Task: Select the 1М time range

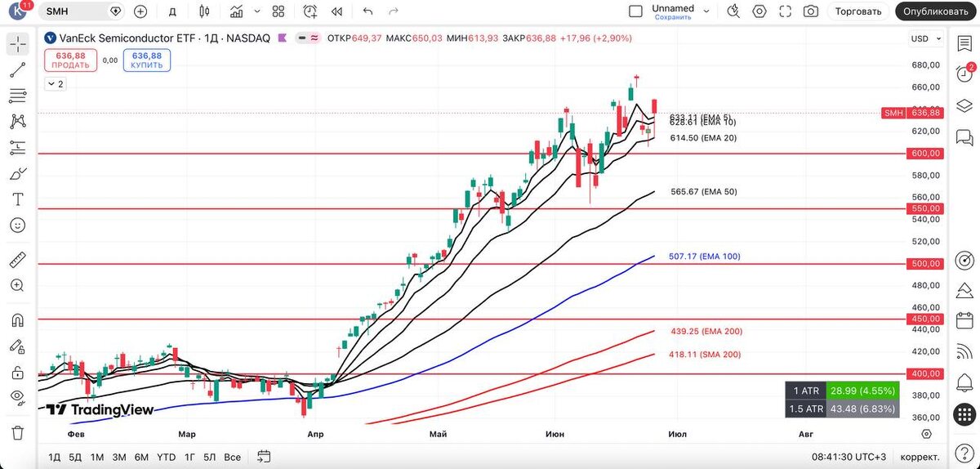Action: coord(97,457)
